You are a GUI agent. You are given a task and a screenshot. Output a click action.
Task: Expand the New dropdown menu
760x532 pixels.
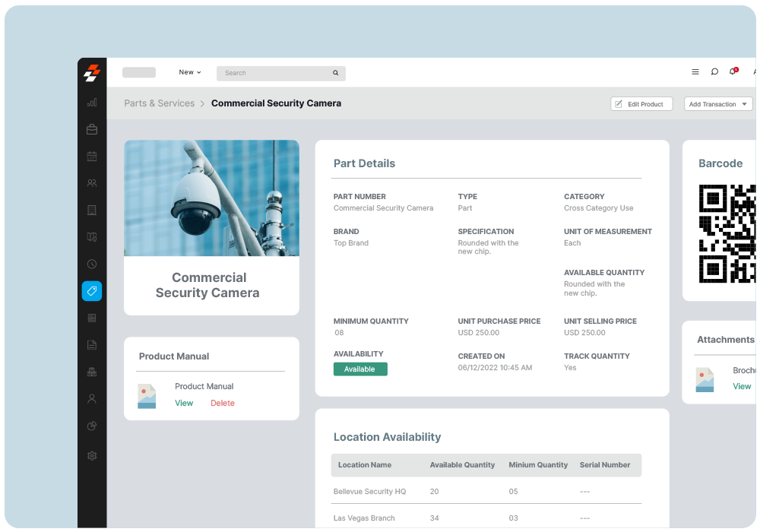190,72
